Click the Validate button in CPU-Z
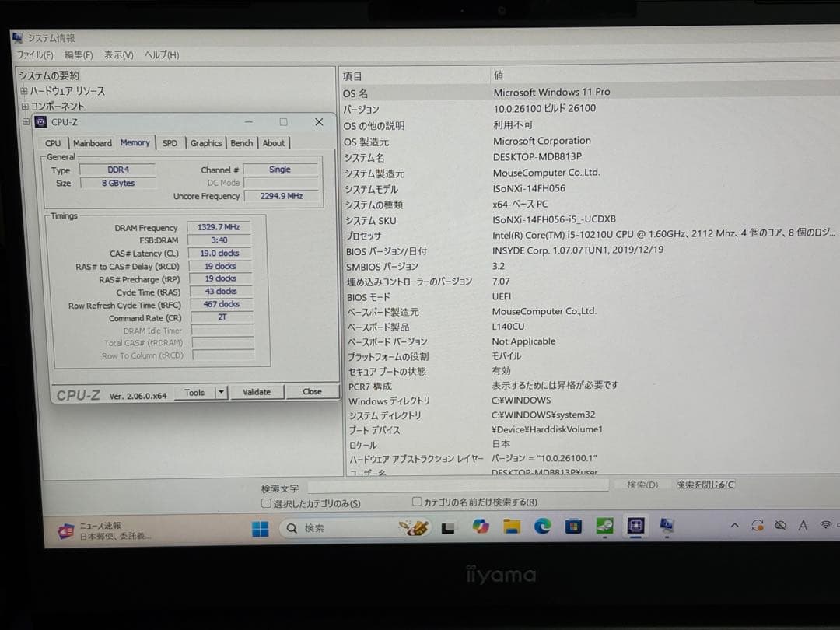The height and width of the screenshot is (630, 840). pyautogui.click(x=257, y=392)
